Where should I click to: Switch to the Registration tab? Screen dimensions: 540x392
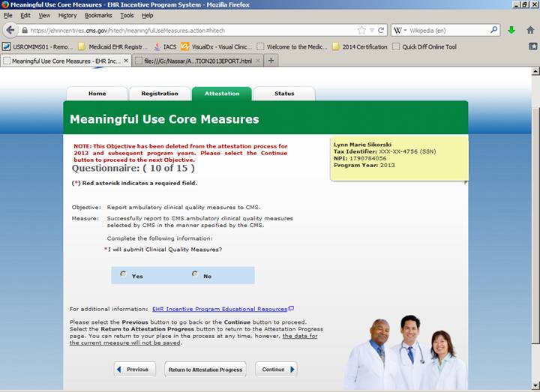[159, 94]
